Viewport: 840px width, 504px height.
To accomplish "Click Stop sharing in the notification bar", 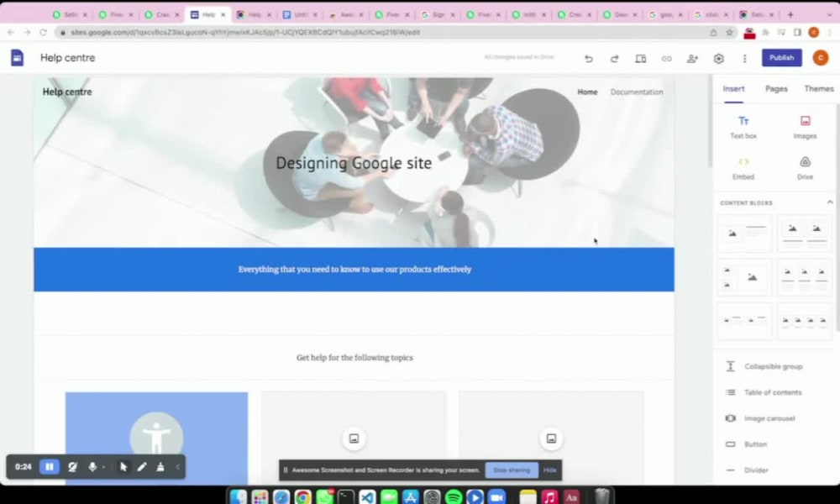I will 512,470.
